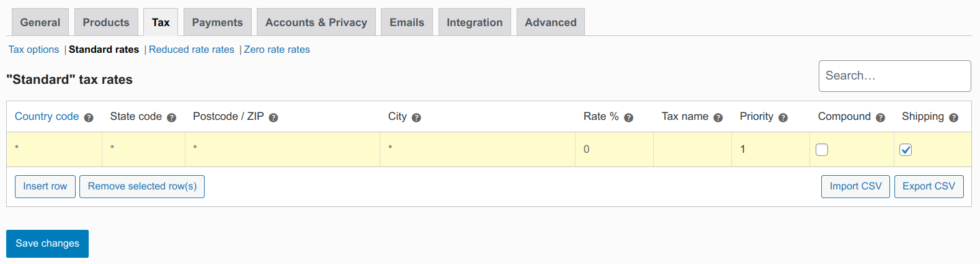Image resolution: width=980 pixels, height=264 pixels.
Task: Sort by Country code column header
Action: [47, 117]
